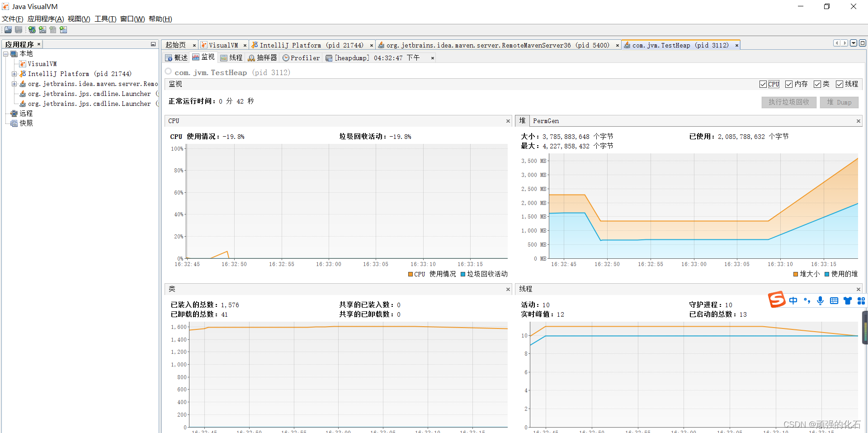Click the Add VM Coredump toolbar icon
This screenshot has width=868, height=433.
click(53, 30)
